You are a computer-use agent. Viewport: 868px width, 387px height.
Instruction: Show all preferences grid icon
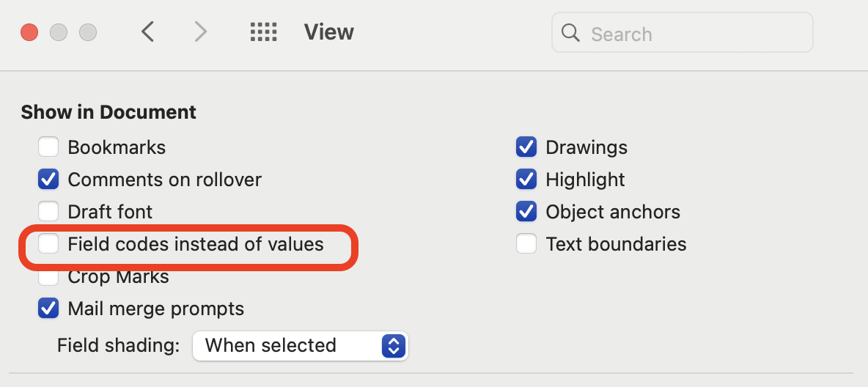point(263,32)
